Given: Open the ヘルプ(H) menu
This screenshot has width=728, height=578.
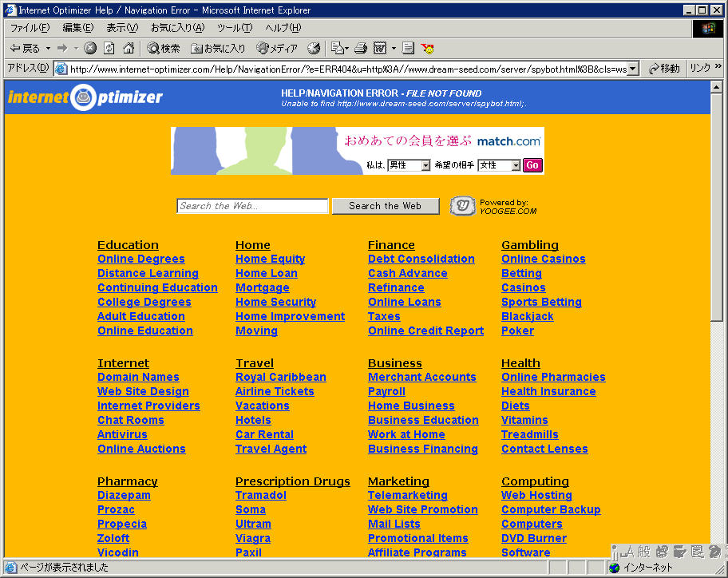Looking at the screenshot, I should click(283, 28).
